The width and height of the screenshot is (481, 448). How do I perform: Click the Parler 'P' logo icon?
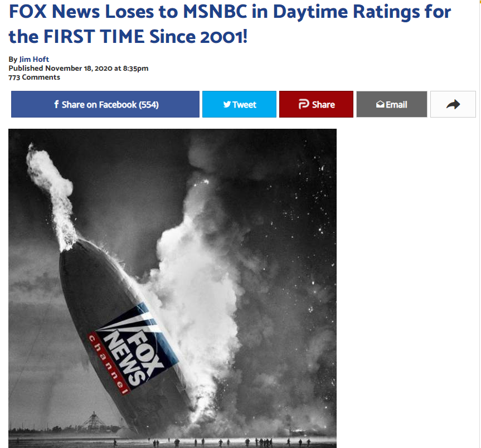tap(304, 104)
